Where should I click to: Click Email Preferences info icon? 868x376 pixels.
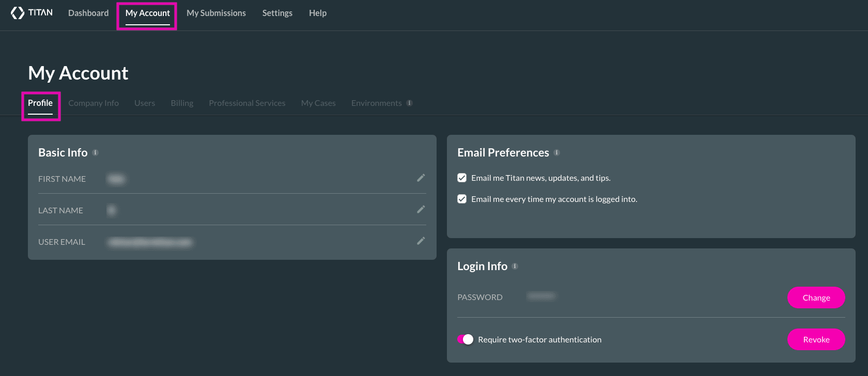(x=556, y=153)
